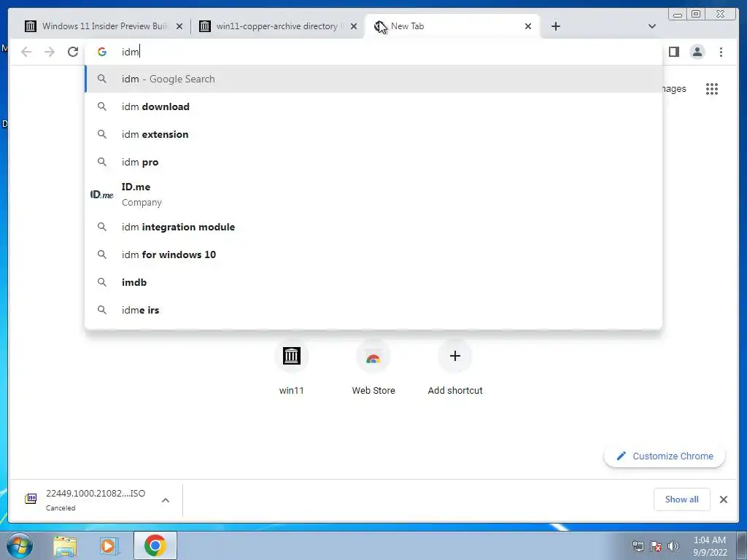The height and width of the screenshot is (560, 747).
Task: Choose the 'imdb' suggestion
Action: 373,282
